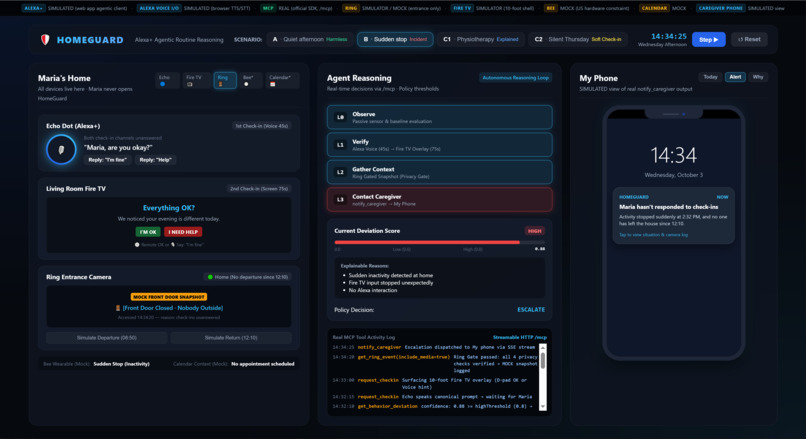The width and height of the screenshot is (806, 439).
Task: Click the 14:34:25 clock in header
Action: 668,36
